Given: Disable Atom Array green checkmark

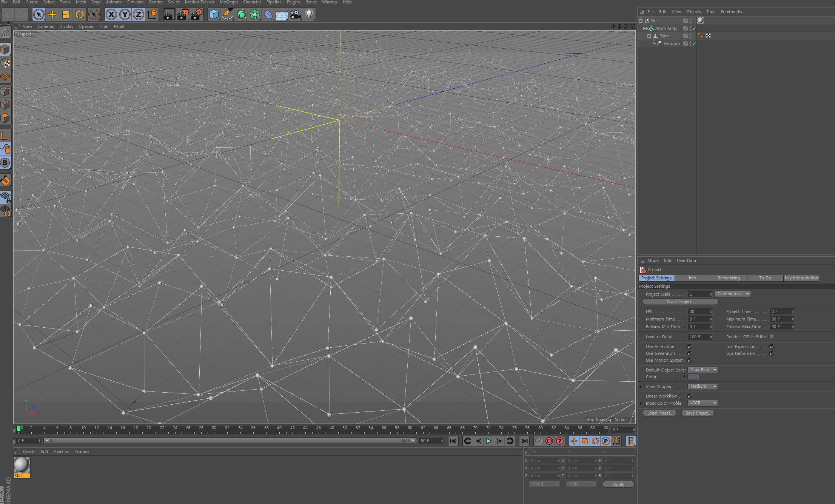Looking at the screenshot, I should pos(694,29).
